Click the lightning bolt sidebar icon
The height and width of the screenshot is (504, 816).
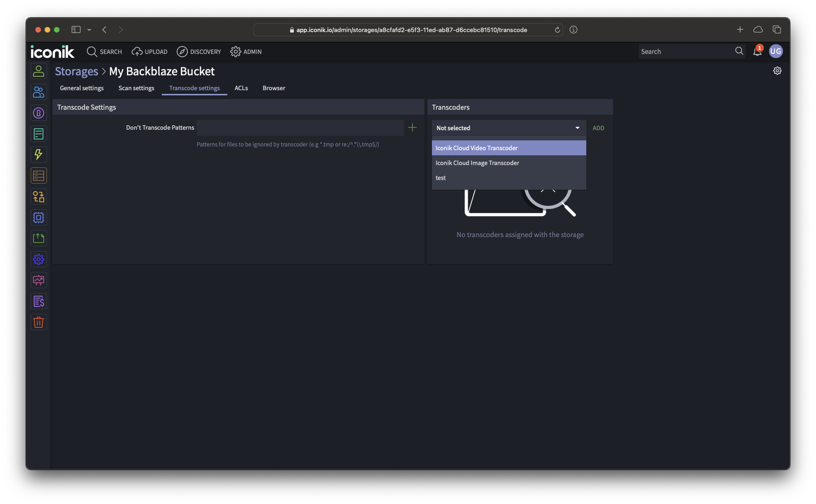click(39, 155)
